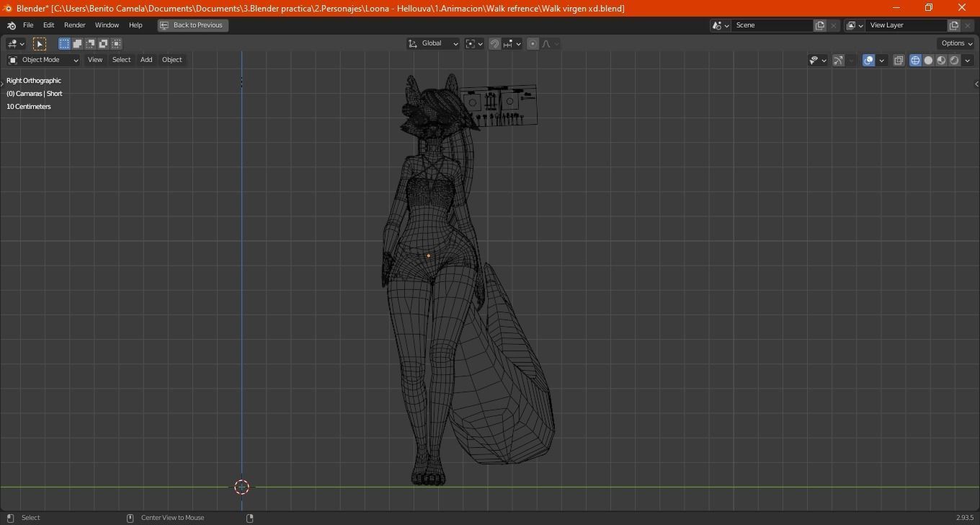Switch to material preview shading
The height and width of the screenshot is (525, 980).
(x=941, y=61)
